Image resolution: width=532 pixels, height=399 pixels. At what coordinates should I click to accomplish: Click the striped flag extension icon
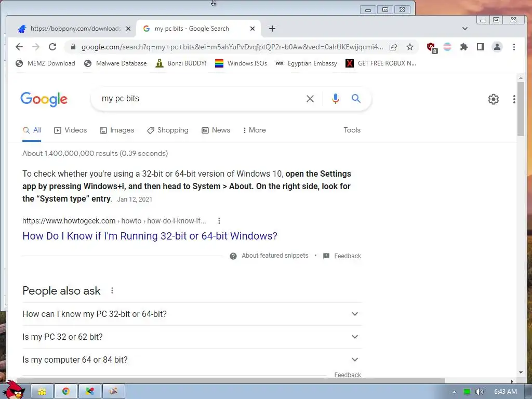pos(447,47)
